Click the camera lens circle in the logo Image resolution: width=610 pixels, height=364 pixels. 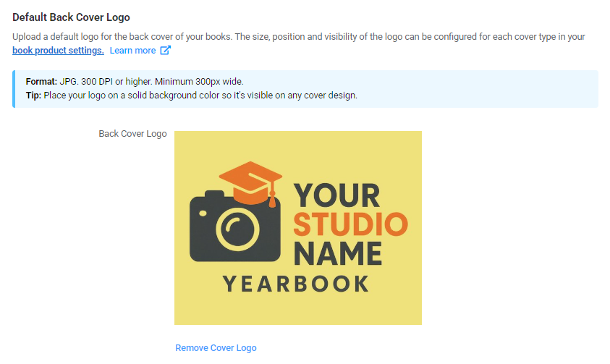(x=237, y=229)
